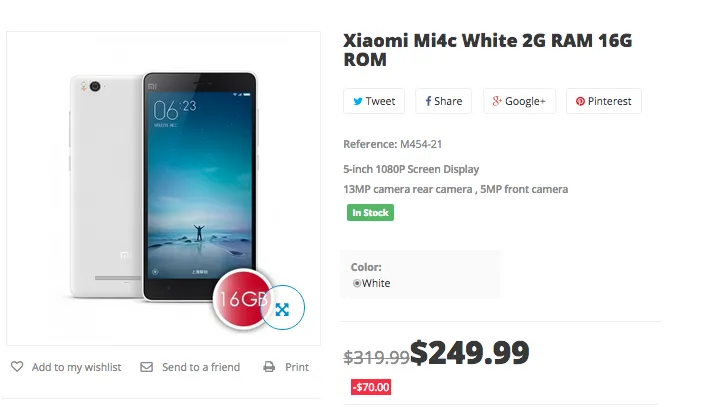Click the Pinterest logo icon
The width and height of the screenshot is (720, 407).
click(580, 101)
